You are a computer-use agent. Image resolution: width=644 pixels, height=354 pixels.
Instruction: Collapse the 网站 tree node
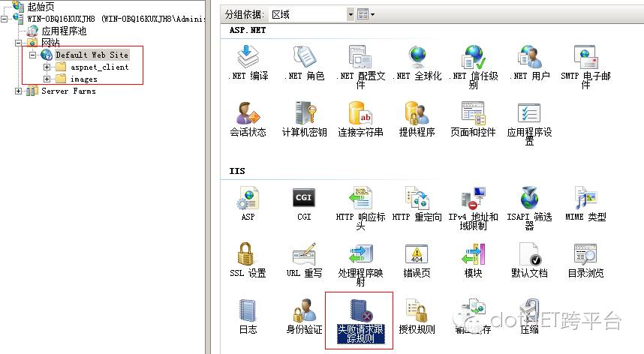pos(18,43)
